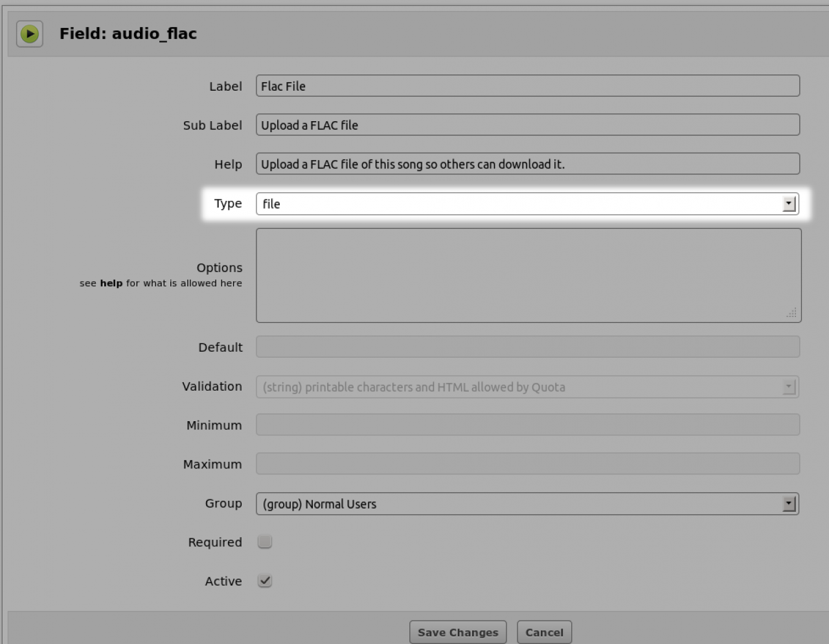Image resolution: width=829 pixels, height=644 pixels.
Task: Expand the Group dropdown list
Action: (x=788, y=504)
